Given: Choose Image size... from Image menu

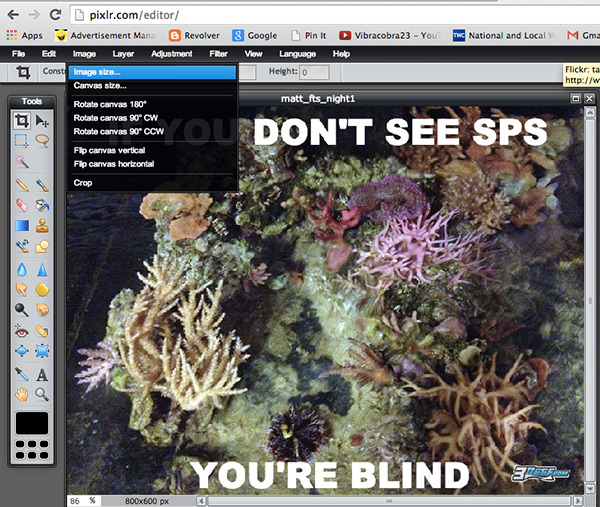Looking at the screenshot, I should tap(152, 72).
